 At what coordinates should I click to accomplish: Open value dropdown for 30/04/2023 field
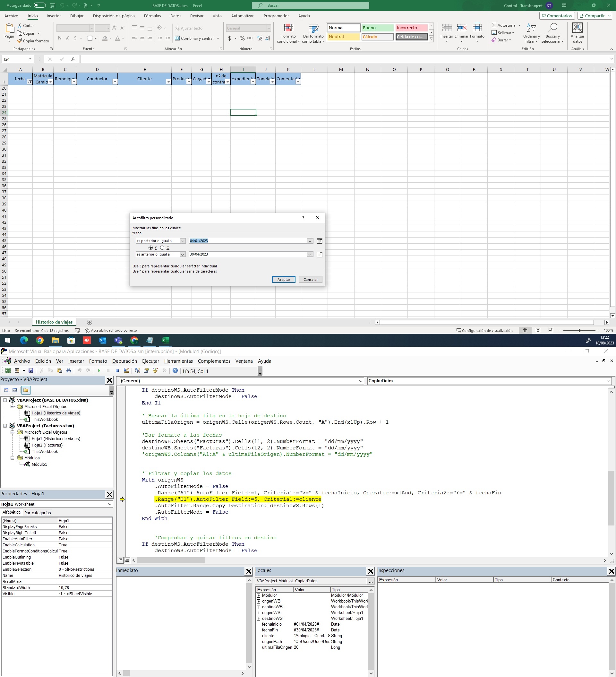(x=310, y=255)
